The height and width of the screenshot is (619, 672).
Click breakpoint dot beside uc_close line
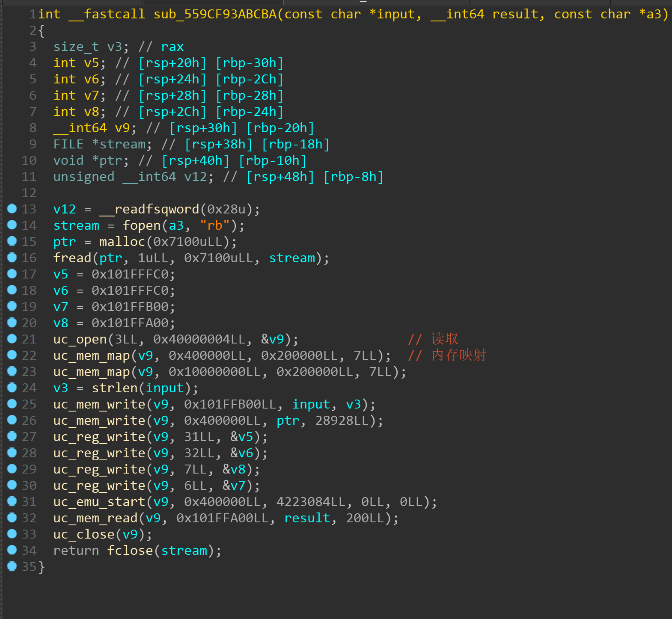click(x=12, y=534)
